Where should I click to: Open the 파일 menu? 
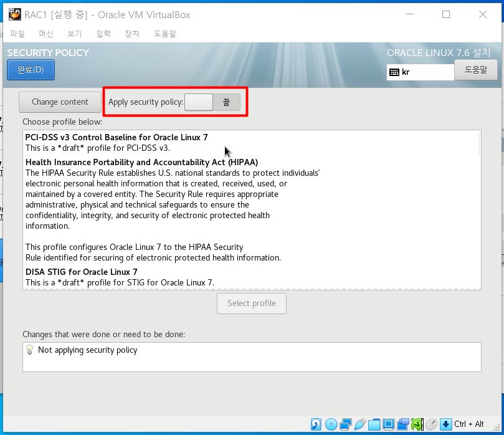point(17,34)
